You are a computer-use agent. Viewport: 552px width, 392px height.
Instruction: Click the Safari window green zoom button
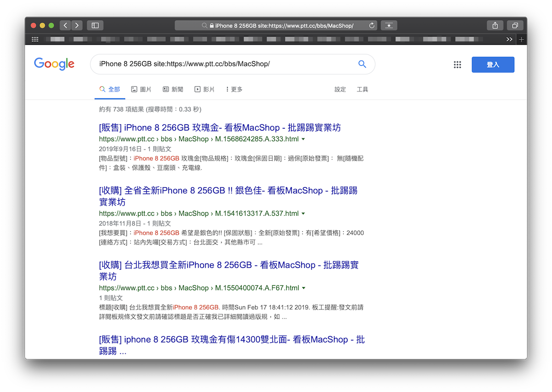click(51, 25)
